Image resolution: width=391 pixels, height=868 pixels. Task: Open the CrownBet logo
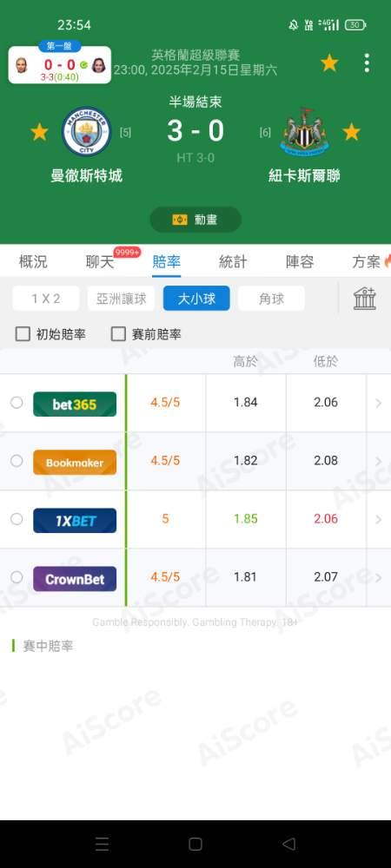tap(75, 579)
